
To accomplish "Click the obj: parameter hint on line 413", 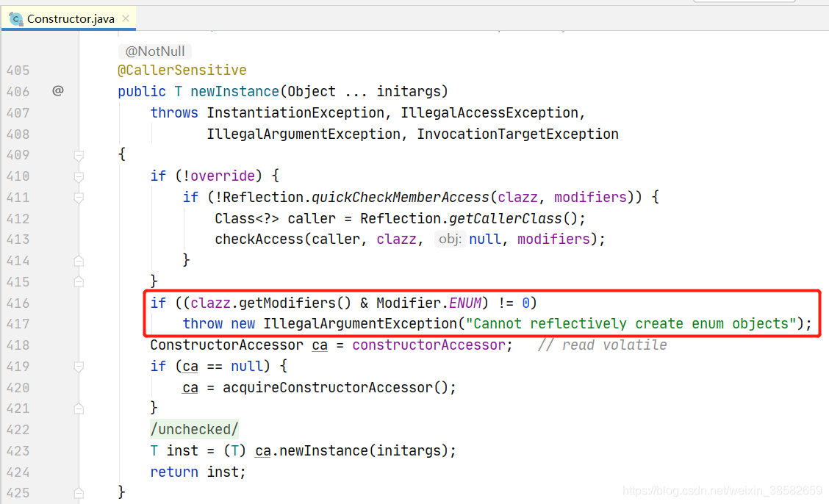I will click(450, 240).
